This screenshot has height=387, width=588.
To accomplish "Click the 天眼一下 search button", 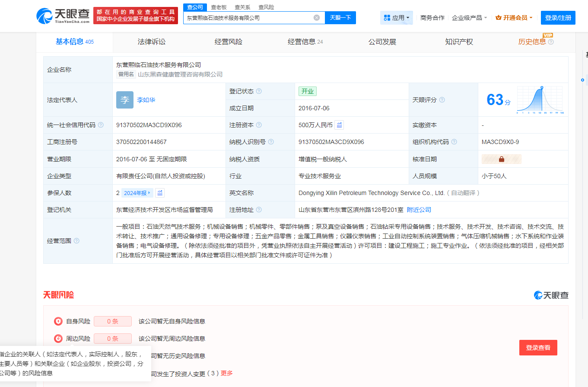I will pos(340,18).
